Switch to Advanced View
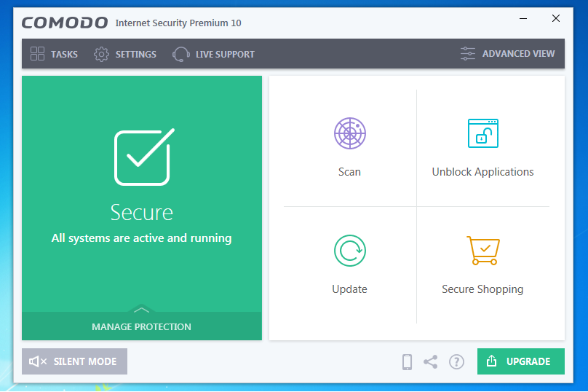This screenshot has width=588, height=392. 507,54
